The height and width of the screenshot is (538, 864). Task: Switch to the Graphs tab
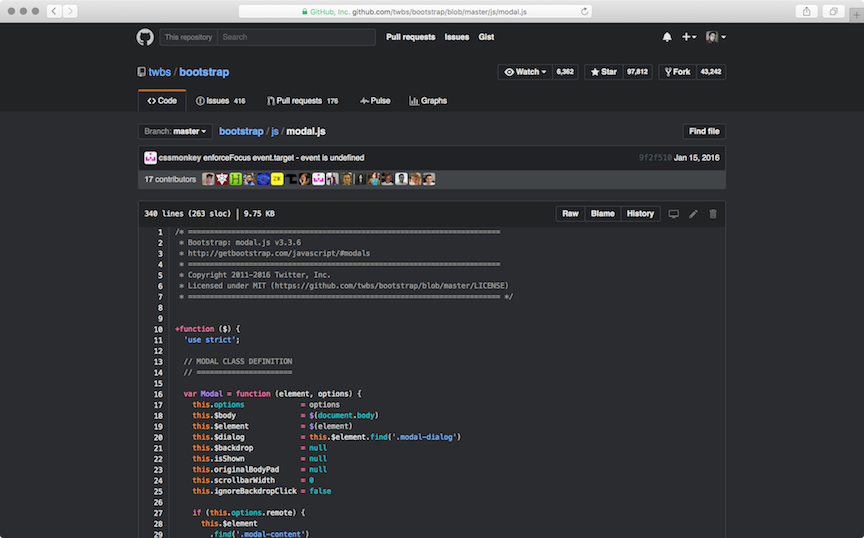point(428,101)
